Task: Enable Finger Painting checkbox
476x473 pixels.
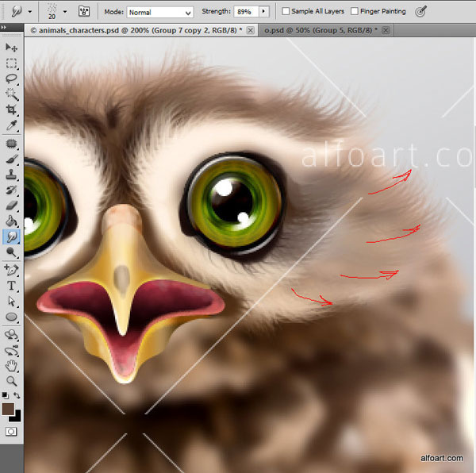Action: coord(355,11)
